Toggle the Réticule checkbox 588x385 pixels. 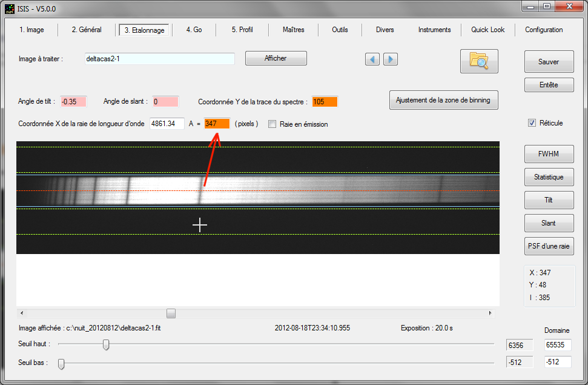click(532, 123)
